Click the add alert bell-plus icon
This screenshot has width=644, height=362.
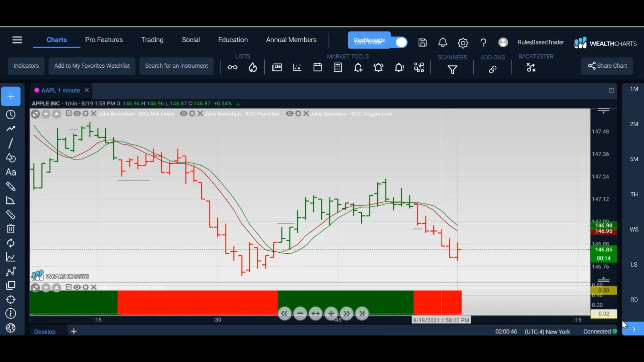pyautogui.click(x=358, y=68)
